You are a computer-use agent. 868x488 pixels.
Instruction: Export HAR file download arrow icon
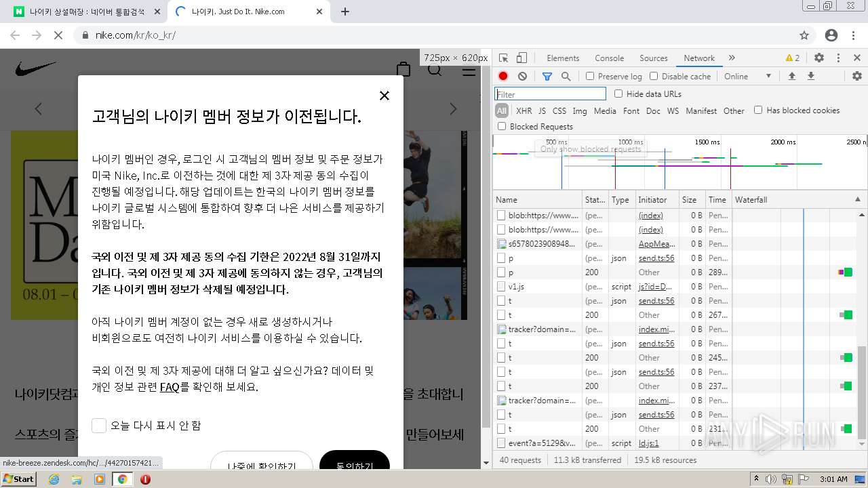coord(810,76)
